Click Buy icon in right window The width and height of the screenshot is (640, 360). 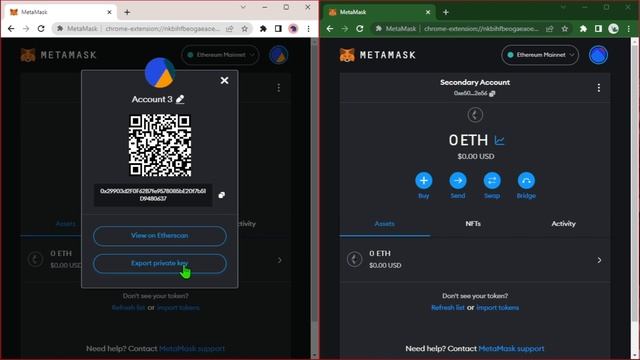click(424, 180)
